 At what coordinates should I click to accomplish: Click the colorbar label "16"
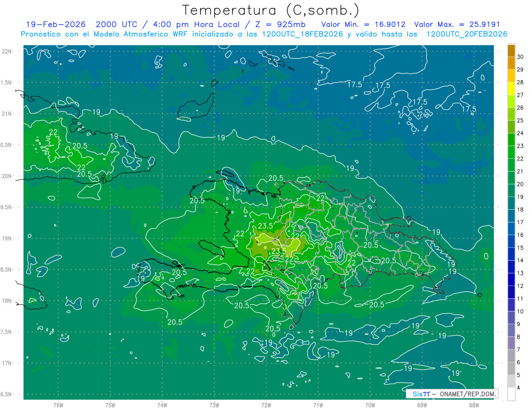pyautogui.click(x=520, y=235)
